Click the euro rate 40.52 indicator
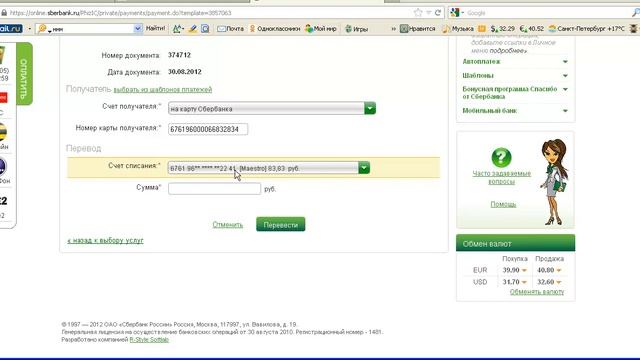 pos(532,29)
